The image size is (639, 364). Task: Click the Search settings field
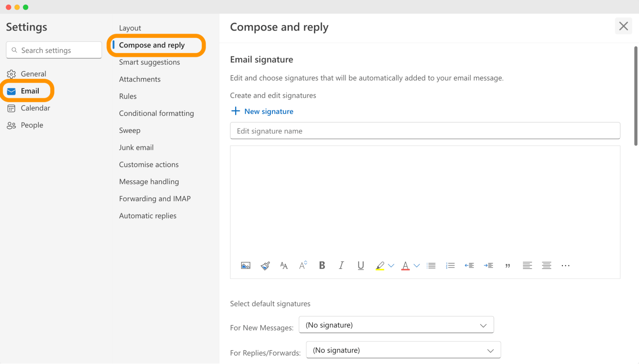pyautogui.click(x=54, y=50)
